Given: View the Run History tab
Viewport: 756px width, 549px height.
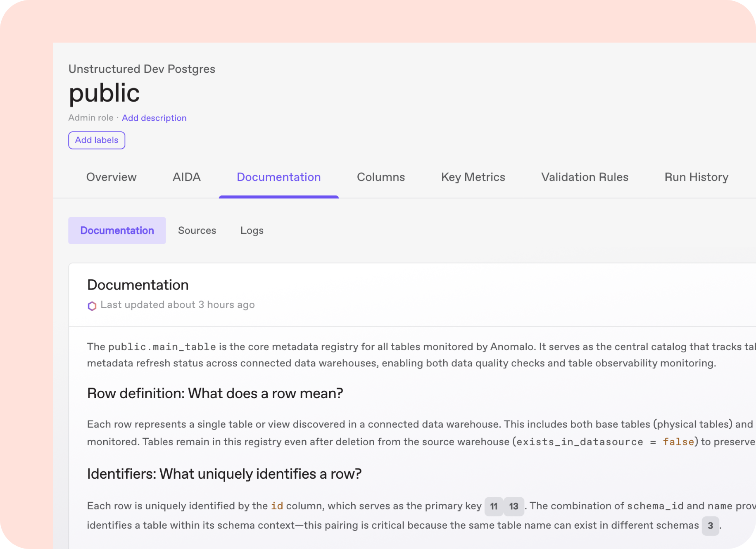Looking at the screenshot, I should pyautogui.click(x=696, y=177).
